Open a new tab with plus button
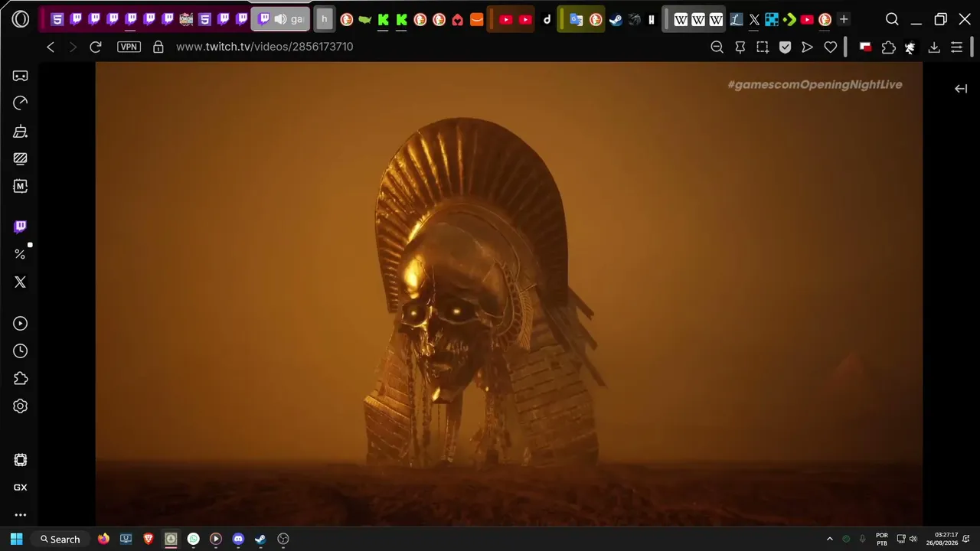The width and height of the screenshot is (980, 551). (843, 19)
